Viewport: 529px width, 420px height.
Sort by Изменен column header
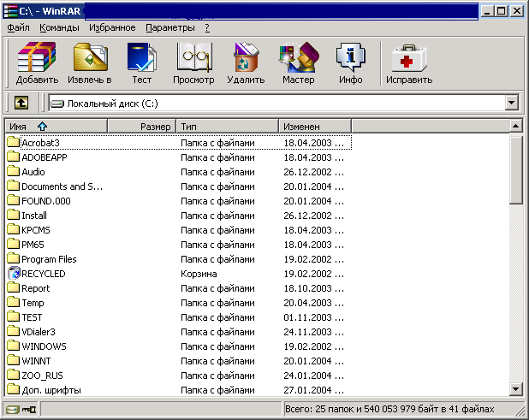click(315, 127)
